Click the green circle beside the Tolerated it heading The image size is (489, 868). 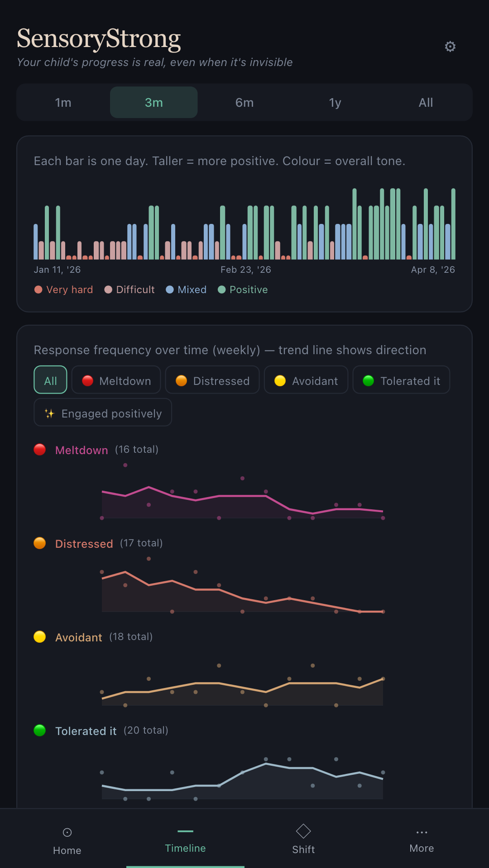pyautogui.click(x=40, y=730)
